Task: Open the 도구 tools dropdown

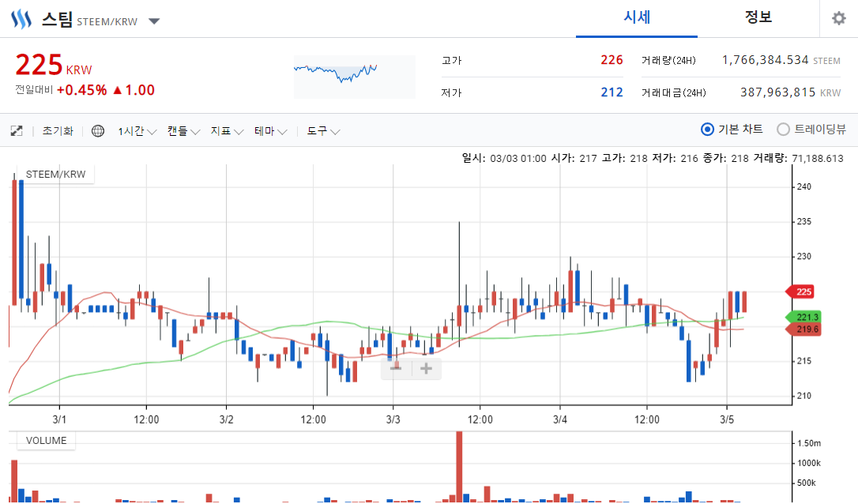Action: click(x=323, y=131)
